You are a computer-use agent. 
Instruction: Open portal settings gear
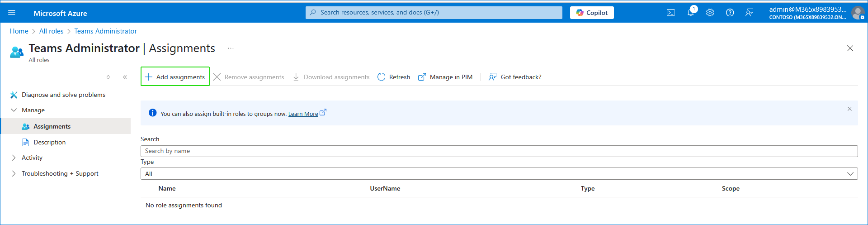[x=710, y=13]
